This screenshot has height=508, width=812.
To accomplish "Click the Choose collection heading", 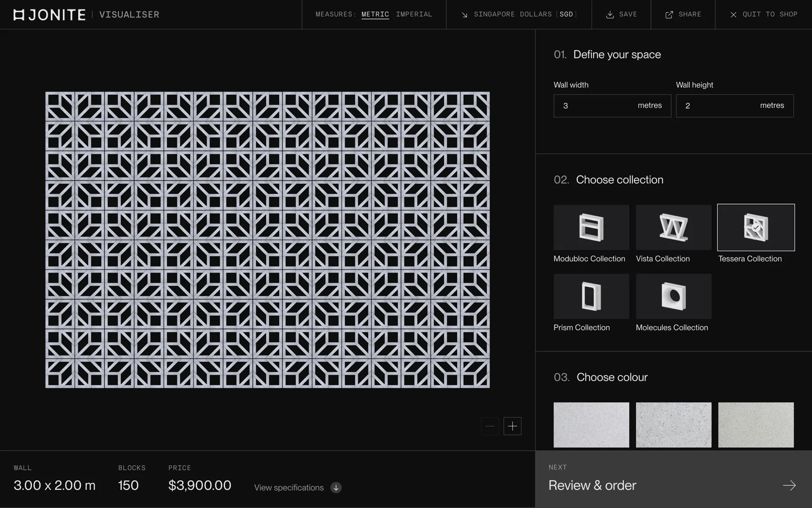I will click(x=619, y=180).
